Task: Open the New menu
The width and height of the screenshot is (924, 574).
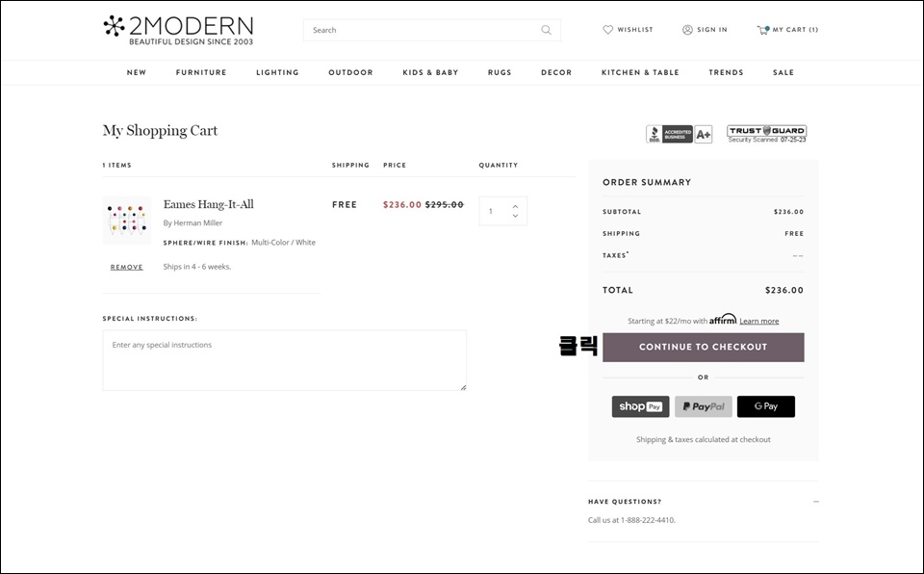Action: (136, 72)
